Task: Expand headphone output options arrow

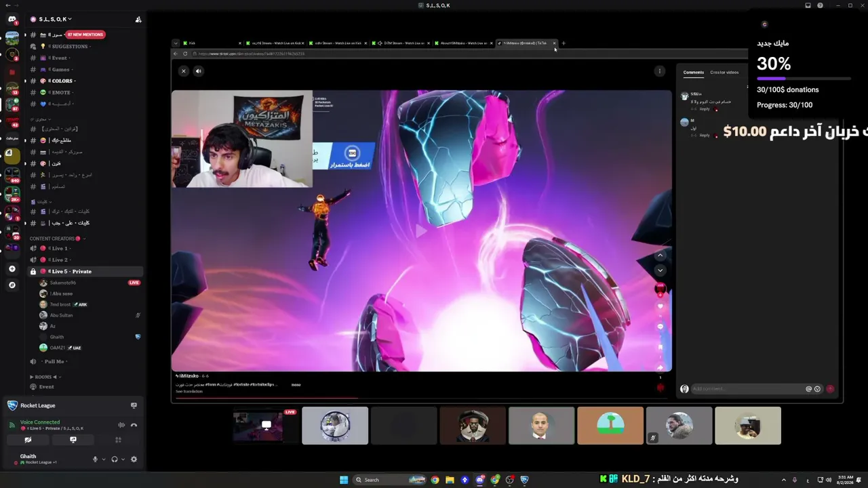Action: click(x=123, y=459)
